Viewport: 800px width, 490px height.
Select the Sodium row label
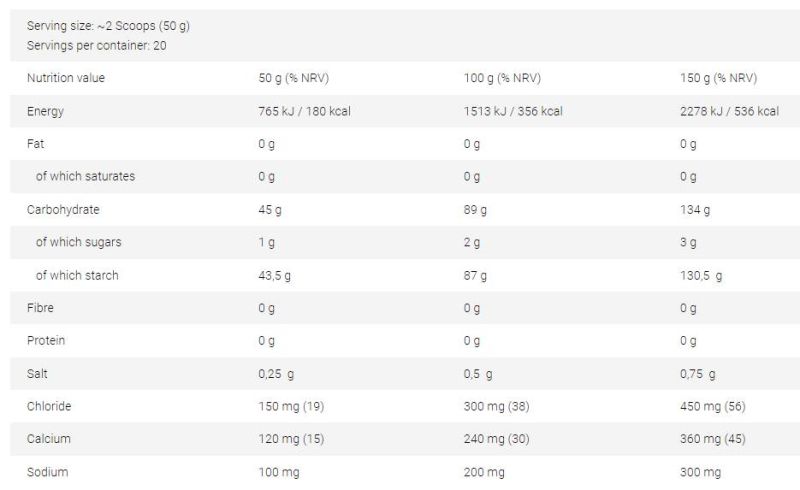47,472
